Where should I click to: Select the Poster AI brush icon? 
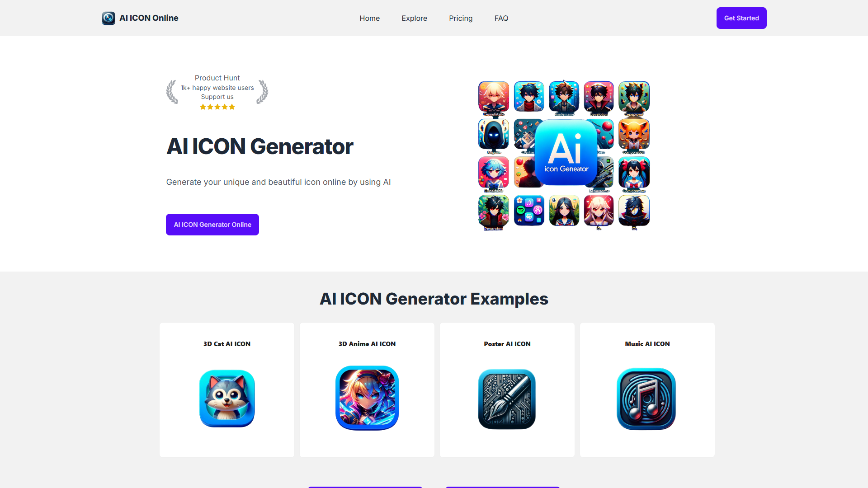(x=507, y=399)
